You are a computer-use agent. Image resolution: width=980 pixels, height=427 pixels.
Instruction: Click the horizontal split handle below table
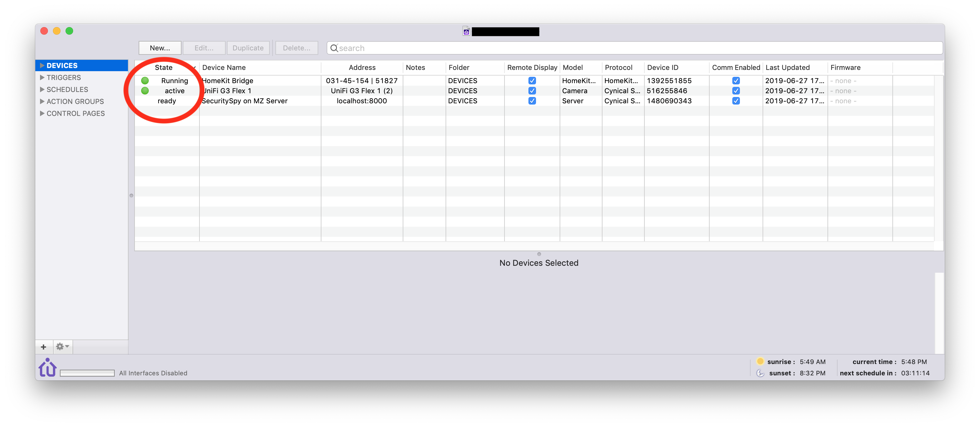coord(539,254)
